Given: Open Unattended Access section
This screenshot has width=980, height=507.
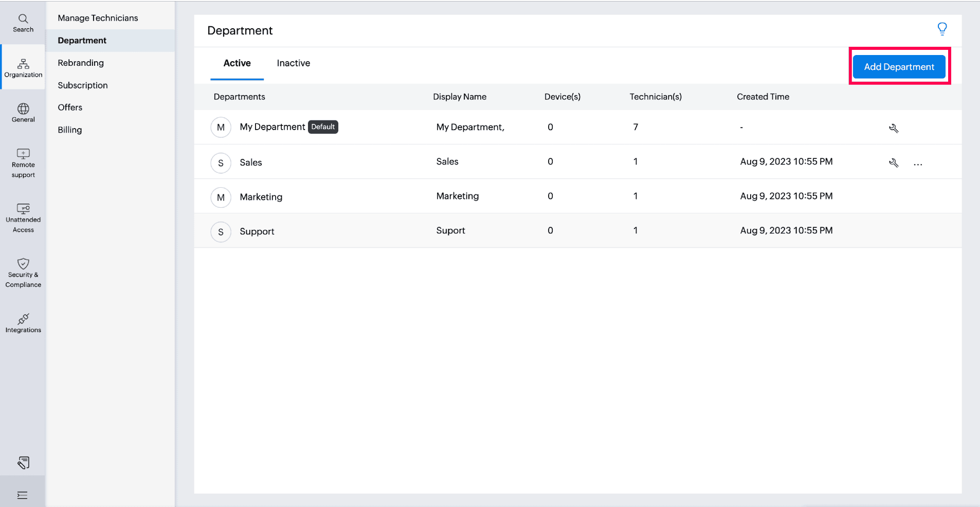Looking at the screenshot, I should [x=23, y=218].
